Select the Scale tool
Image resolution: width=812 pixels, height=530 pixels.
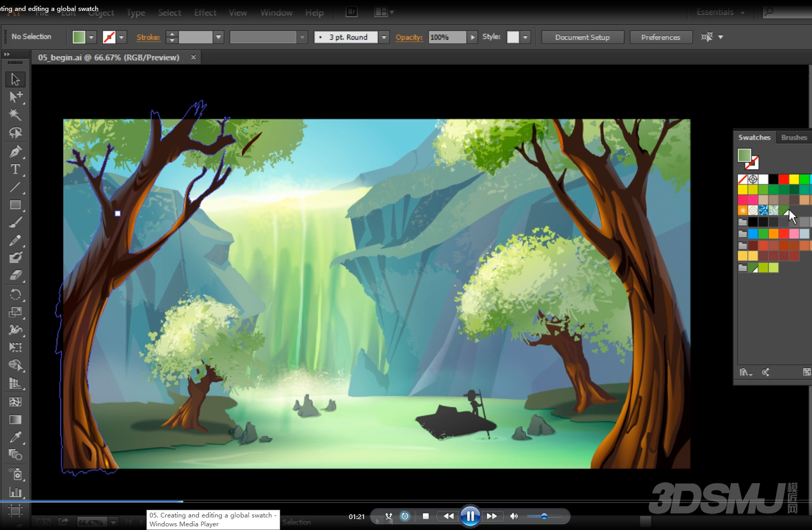15,312
